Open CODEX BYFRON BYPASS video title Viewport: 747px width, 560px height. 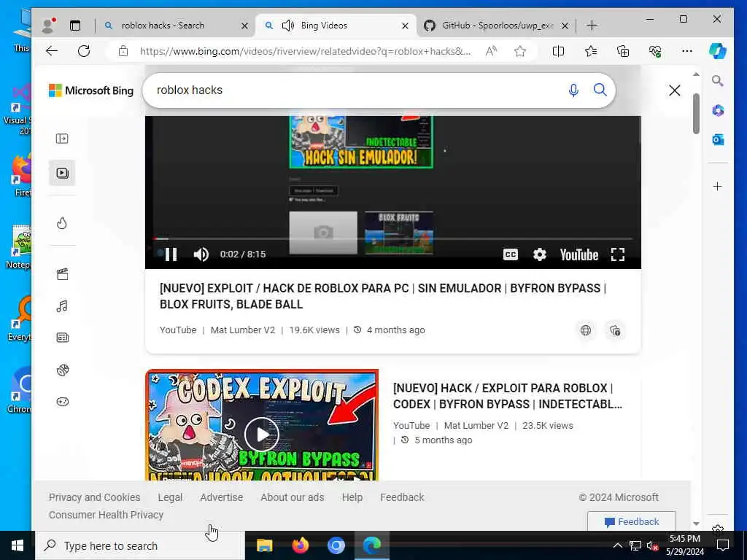click(x=508, y=396)
